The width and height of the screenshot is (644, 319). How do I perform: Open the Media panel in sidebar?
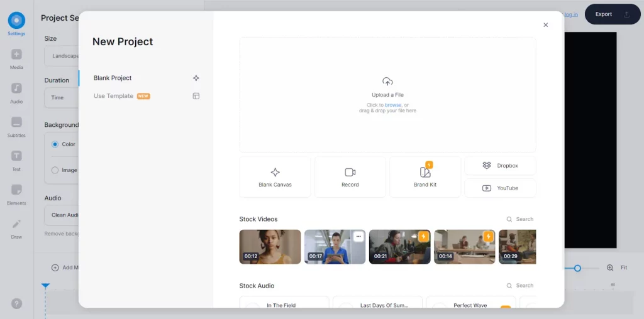[x=16, y=58]
